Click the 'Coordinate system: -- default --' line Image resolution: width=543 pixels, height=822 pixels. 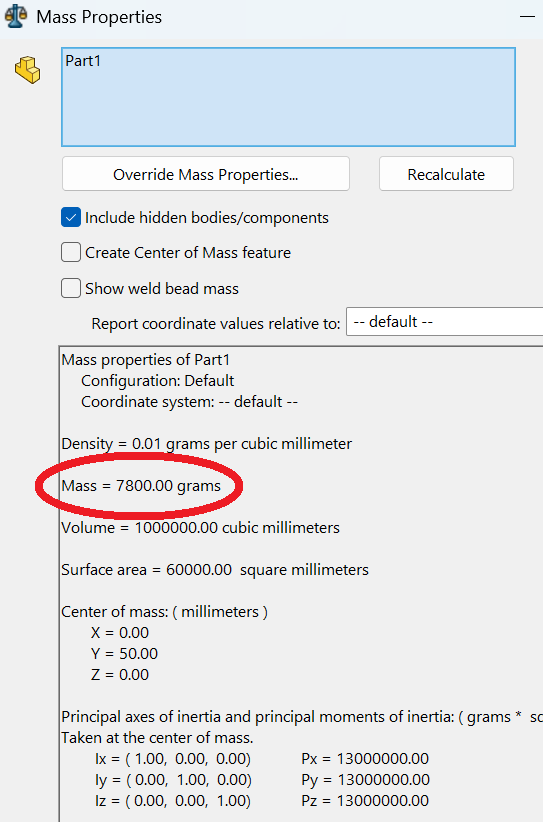[189, 402]
